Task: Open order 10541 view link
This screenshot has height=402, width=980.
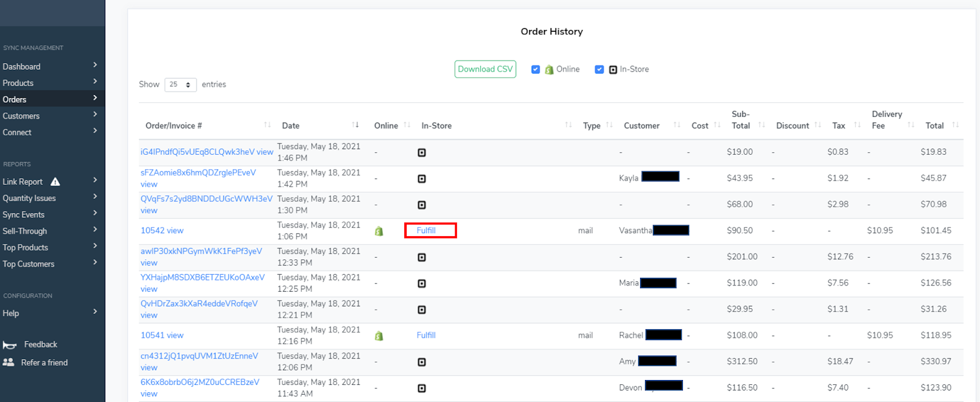Action: tap(175, 335)
